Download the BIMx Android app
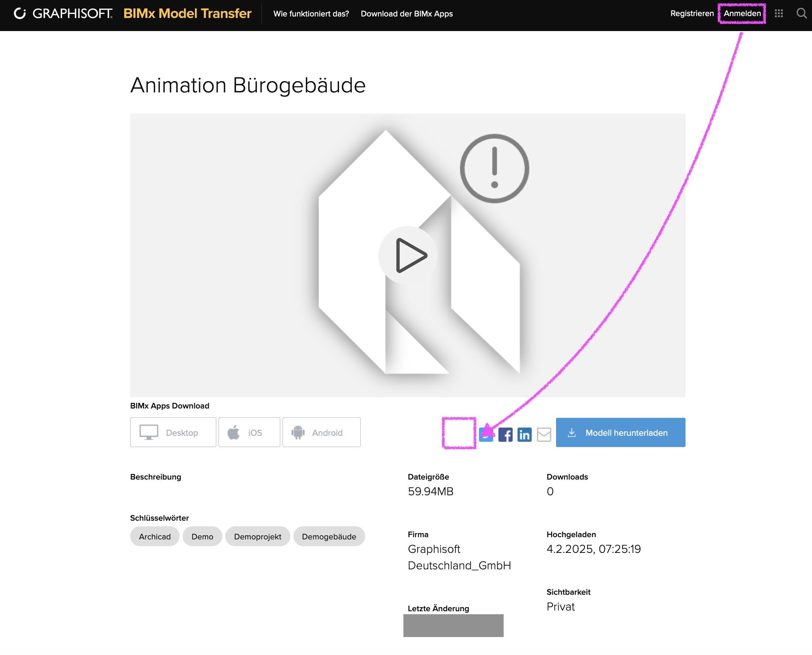 point(321,432)
